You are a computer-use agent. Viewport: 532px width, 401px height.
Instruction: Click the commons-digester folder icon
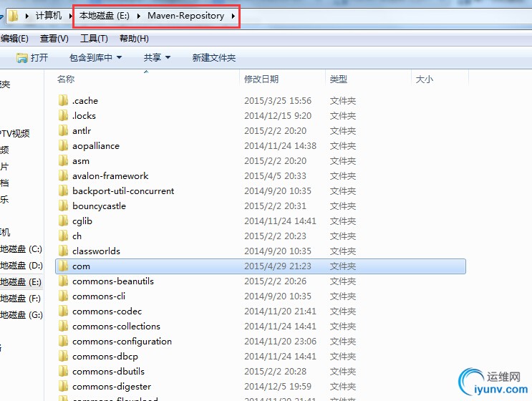(63, 386)
